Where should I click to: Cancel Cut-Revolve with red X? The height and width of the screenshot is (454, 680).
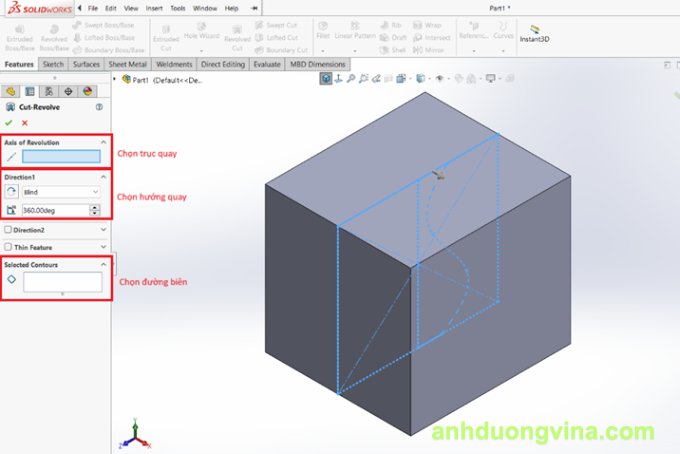pyautogui.click(x=25, y=122)
